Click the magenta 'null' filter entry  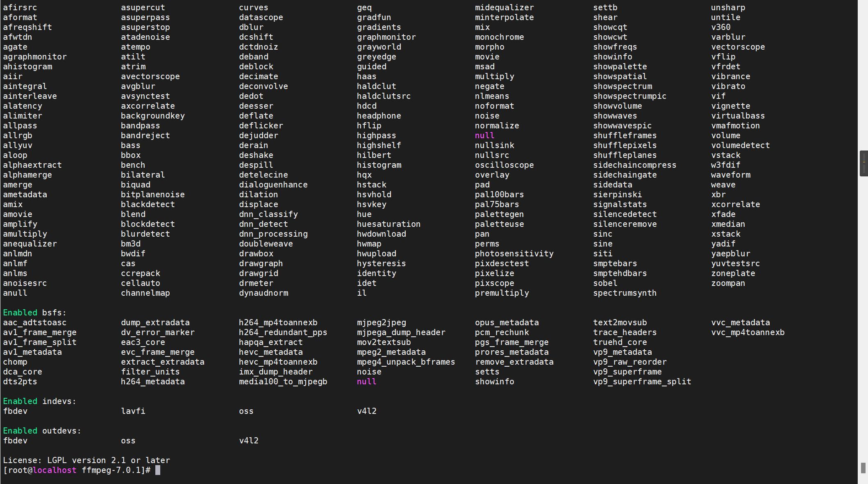484,135
